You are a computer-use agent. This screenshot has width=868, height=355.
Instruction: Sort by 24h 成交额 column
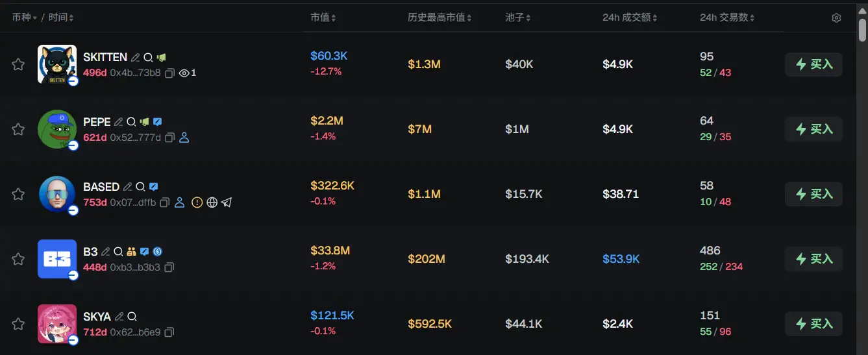629,18
